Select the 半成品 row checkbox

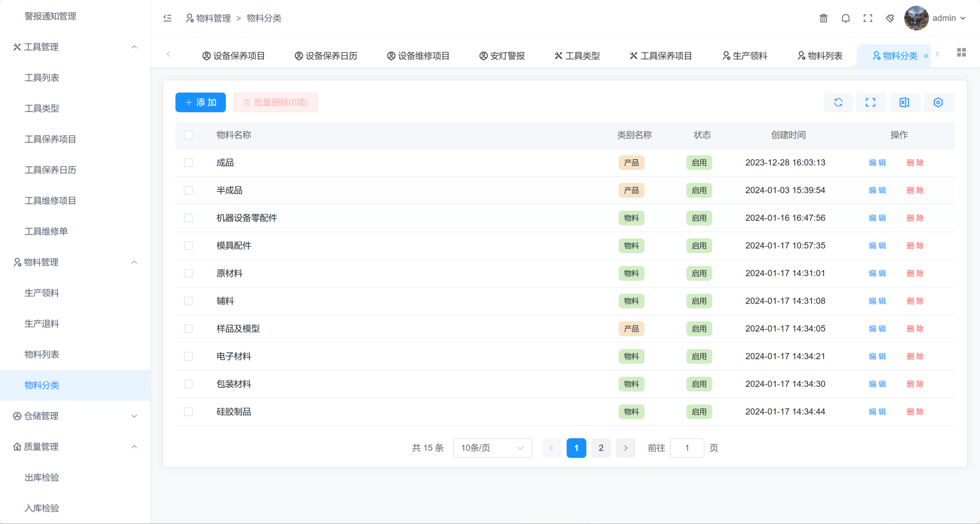pos(188,190)
